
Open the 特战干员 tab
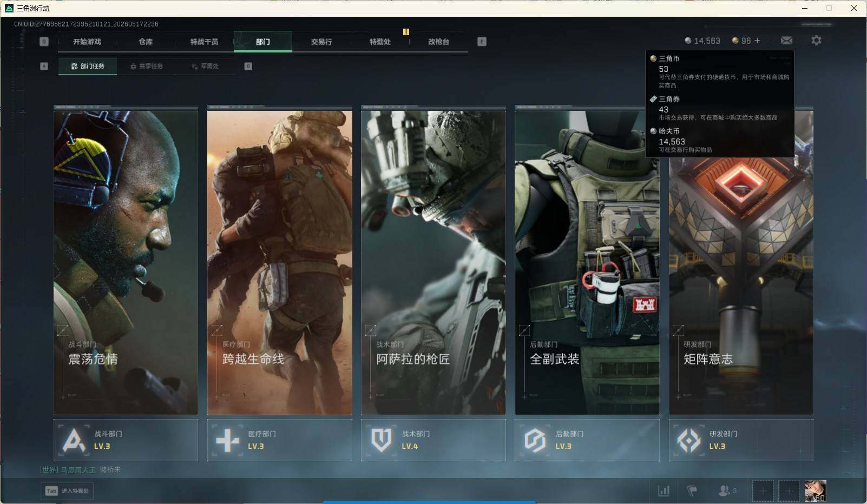[x=204, y=42]
